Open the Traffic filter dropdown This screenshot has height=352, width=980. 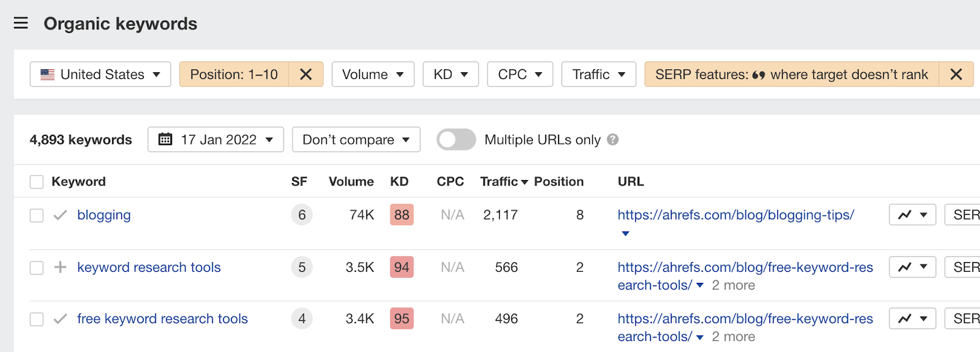pos(599,74)
